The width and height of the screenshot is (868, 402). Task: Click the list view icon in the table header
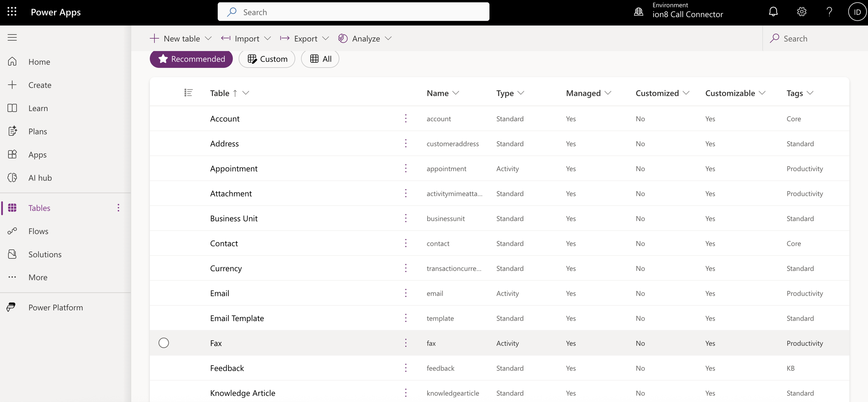[x=188, y=92]
